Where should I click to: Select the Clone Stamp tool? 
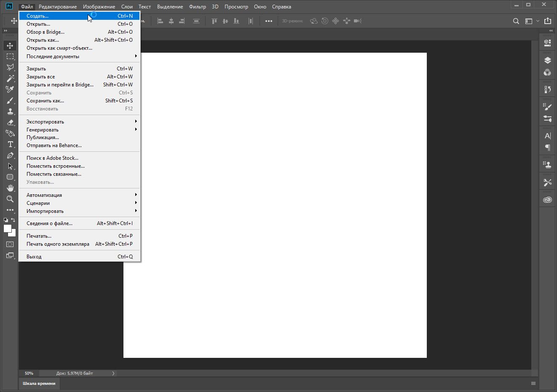tap(10, 111)
